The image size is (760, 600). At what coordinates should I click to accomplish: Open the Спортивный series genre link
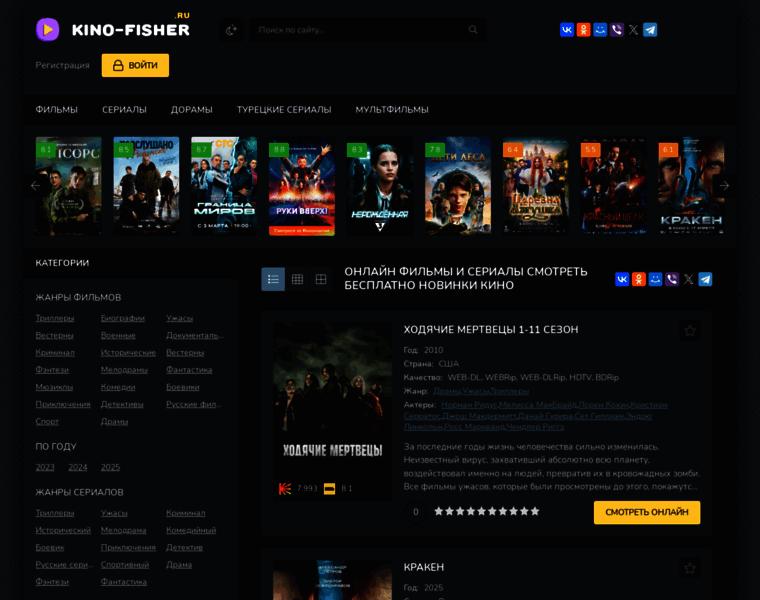[x=125, y=565]
